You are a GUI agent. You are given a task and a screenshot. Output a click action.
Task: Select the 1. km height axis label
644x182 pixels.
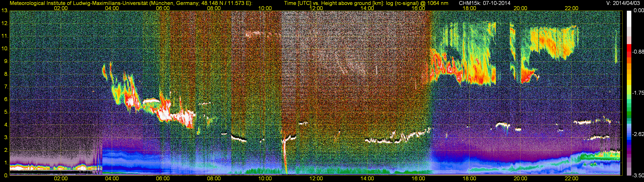pos(6,163)
